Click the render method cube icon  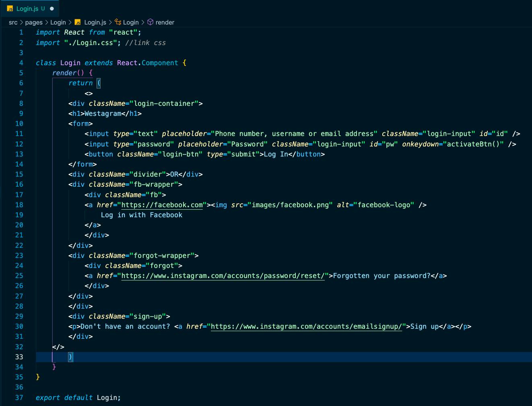(151, 22)
